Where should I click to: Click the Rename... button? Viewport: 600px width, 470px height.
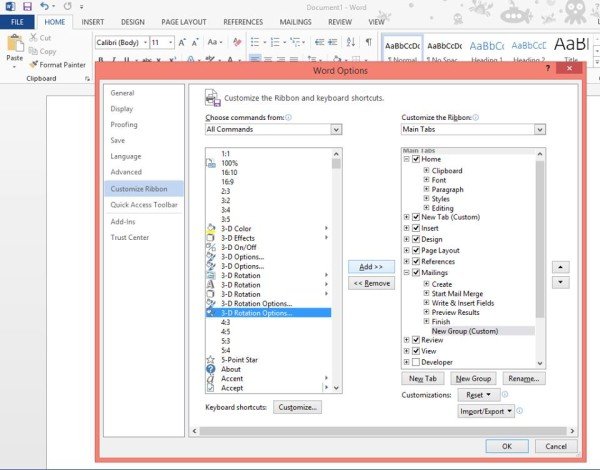click(524, 379)
